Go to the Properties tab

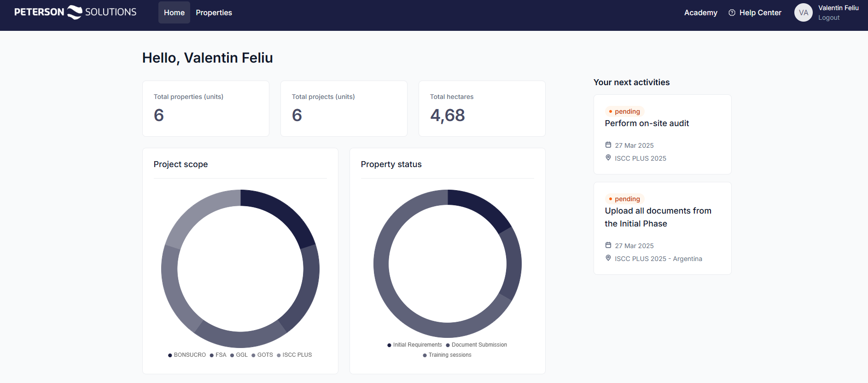[x=214, y=13]
